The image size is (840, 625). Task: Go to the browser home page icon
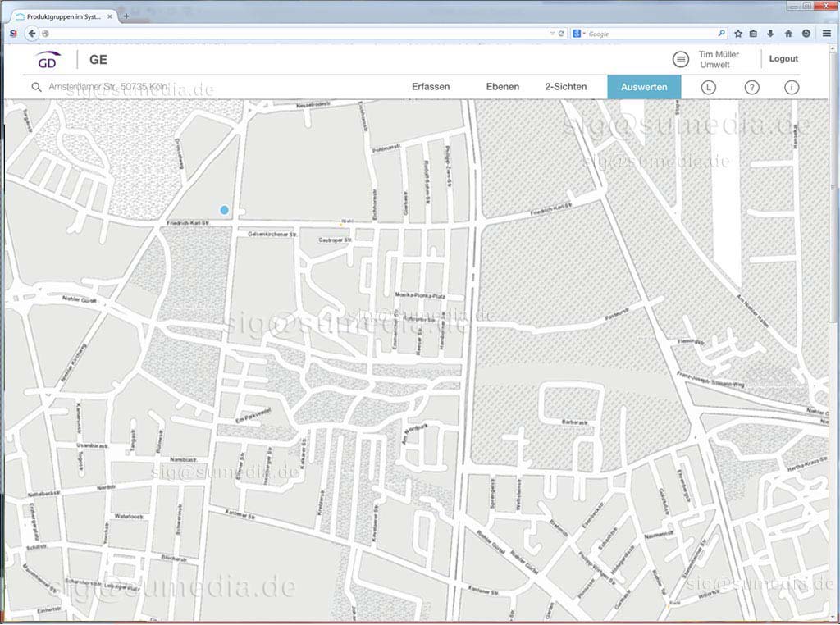pyautogui.click(x=788, y=34)
